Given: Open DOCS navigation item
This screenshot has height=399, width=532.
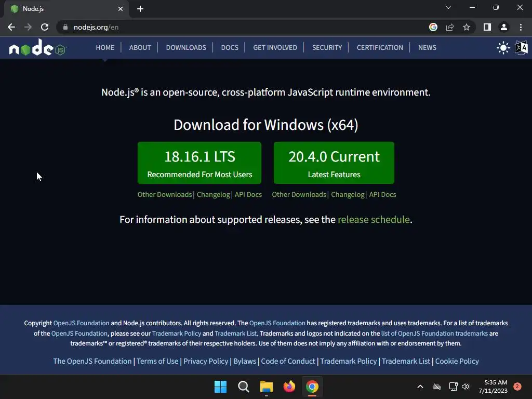Looking at the screenshot, I should point(230,47).
